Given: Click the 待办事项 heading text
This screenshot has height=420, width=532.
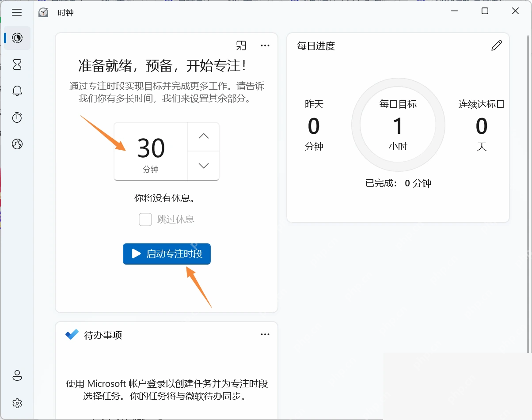Looking at the screenshot, I should [103, 335].
